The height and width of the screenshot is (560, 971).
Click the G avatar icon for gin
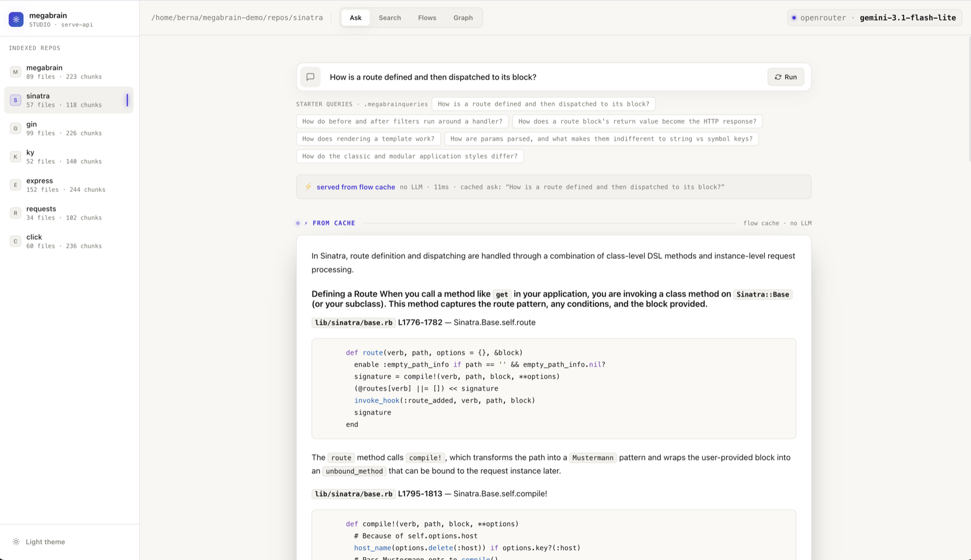[15, 128]
